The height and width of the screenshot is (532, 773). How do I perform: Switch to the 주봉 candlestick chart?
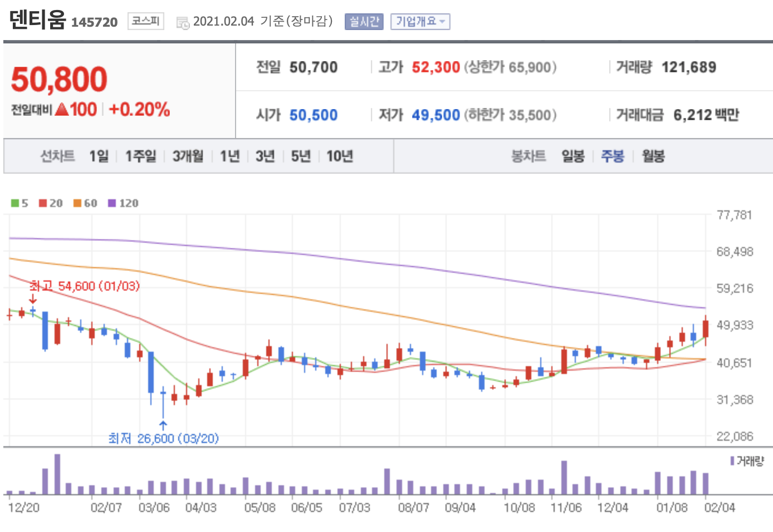(613, 156)
